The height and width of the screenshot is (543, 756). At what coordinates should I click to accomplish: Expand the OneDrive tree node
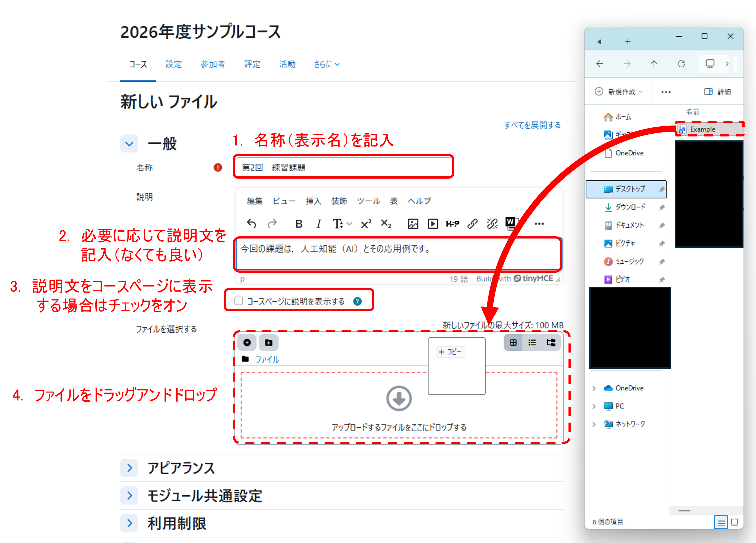click(594, 388)
